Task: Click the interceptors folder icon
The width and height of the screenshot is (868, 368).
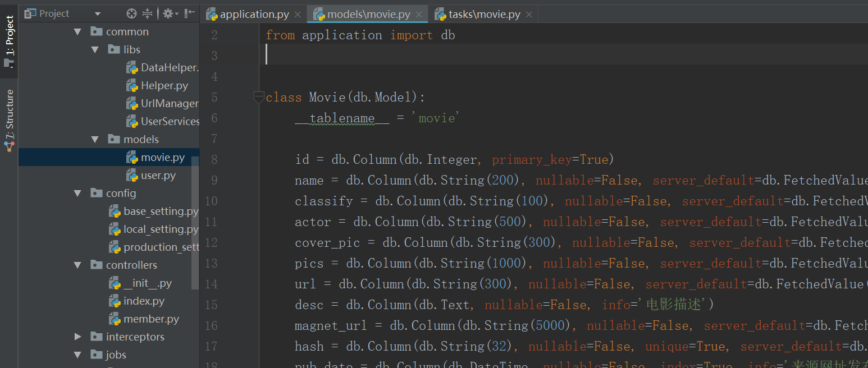Action: [97, 337]
